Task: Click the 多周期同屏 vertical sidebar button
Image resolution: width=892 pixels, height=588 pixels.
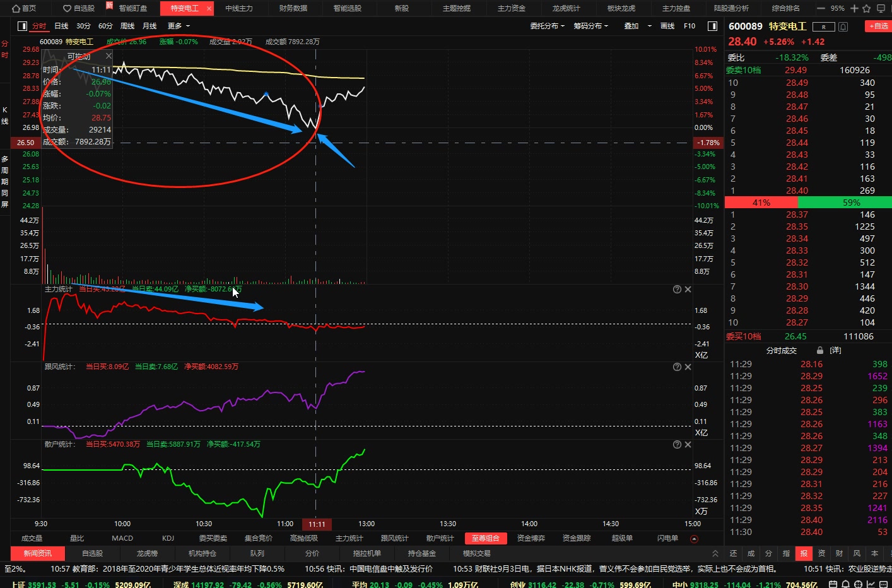Action: [5, 182]
